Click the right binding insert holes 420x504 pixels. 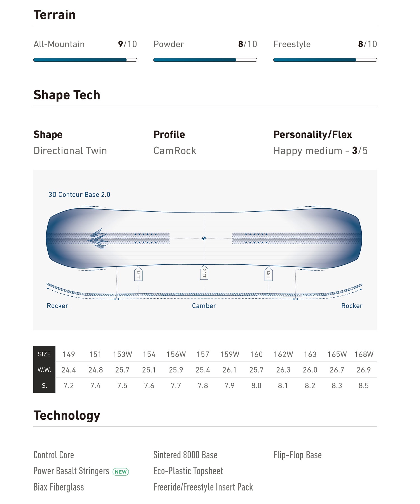256,238
